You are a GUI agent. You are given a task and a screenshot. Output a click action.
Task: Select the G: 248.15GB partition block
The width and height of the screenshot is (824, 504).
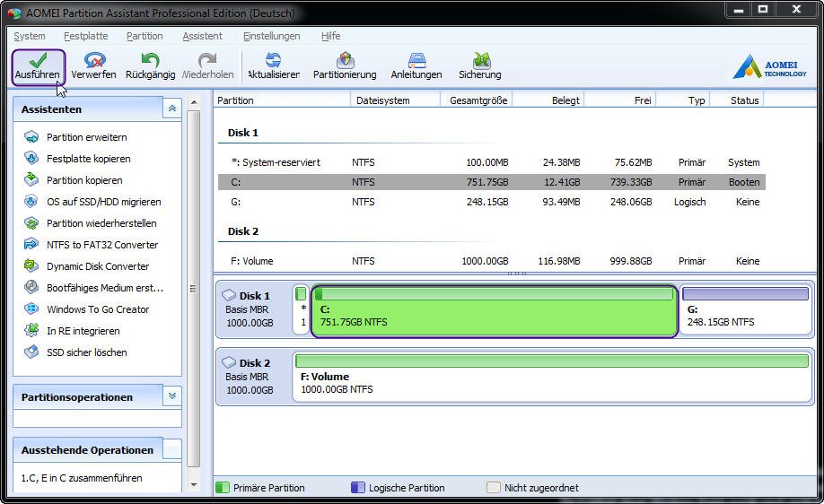(745, 309)
